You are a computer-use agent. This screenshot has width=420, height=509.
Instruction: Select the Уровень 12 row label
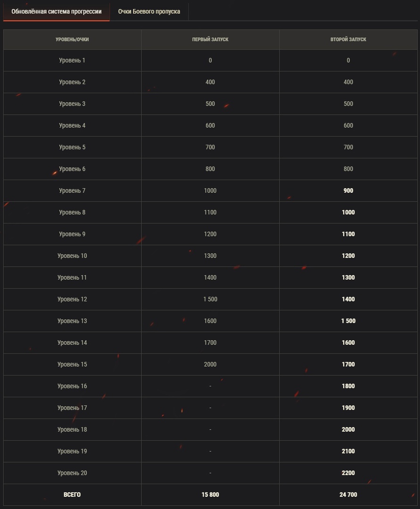coord(72,299)
